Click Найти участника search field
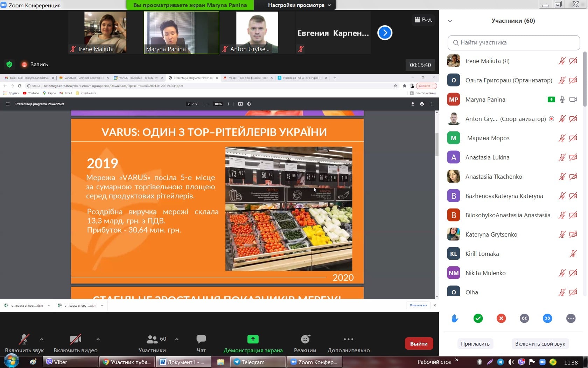 point(513,43)
